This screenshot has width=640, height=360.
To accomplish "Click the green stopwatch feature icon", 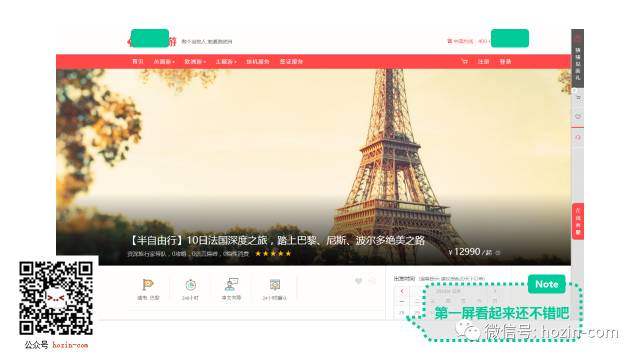I will 190,284.
